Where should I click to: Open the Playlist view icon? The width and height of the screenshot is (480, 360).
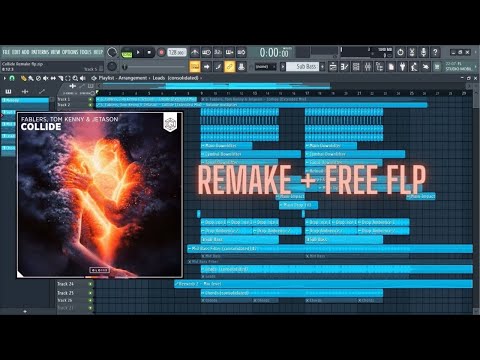point(333,67)
